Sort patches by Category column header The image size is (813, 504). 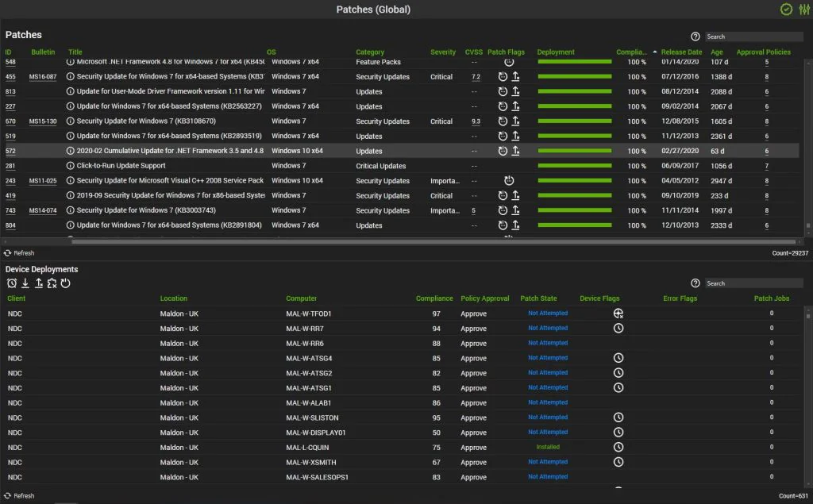(x=370, y=52)
